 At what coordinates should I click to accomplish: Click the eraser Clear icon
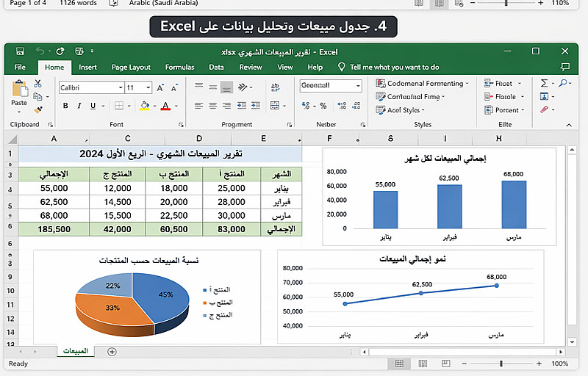544,109
